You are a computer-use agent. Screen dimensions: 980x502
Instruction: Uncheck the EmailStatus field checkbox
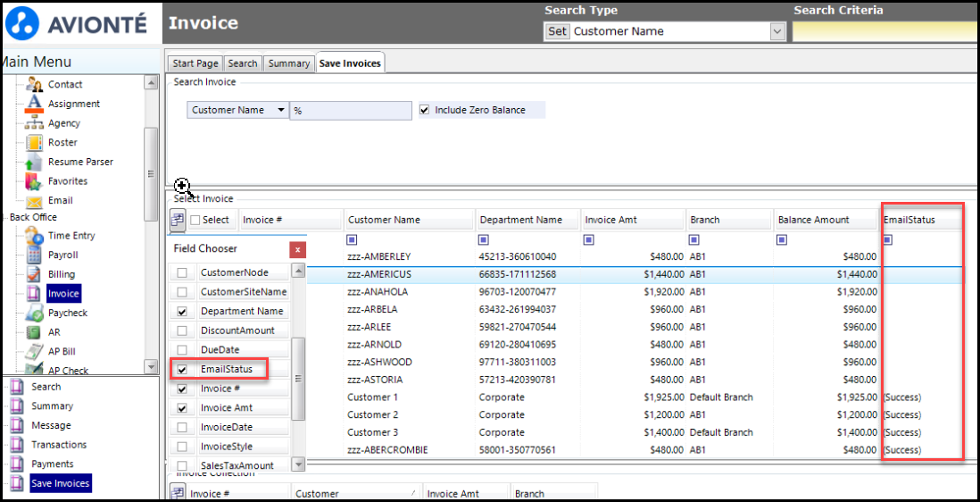point(182,370)
